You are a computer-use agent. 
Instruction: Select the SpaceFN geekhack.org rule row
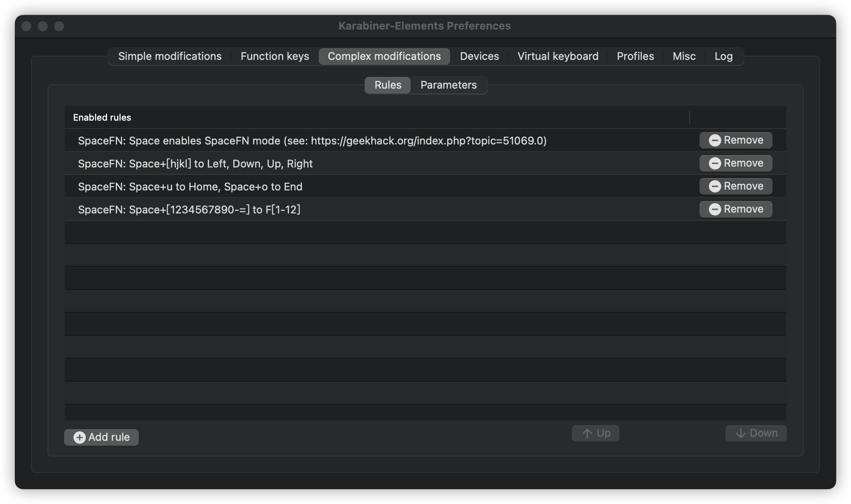click(425, 140)
